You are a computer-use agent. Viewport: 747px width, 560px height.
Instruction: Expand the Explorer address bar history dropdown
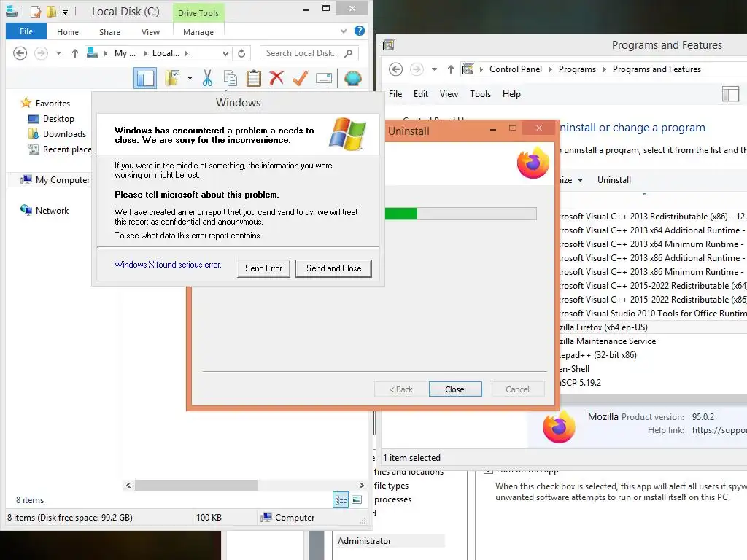[226, 53]
